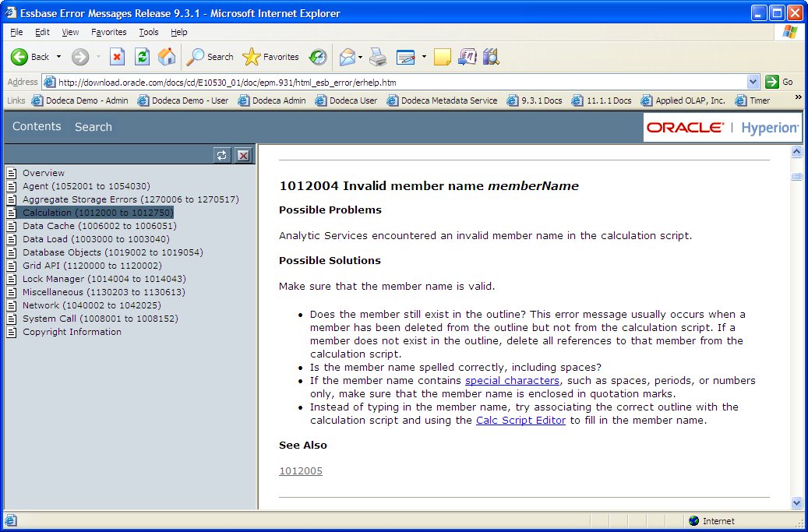The image size is (808, 532).
Task: Close the contents pane with red X
Action: (244, 155)
